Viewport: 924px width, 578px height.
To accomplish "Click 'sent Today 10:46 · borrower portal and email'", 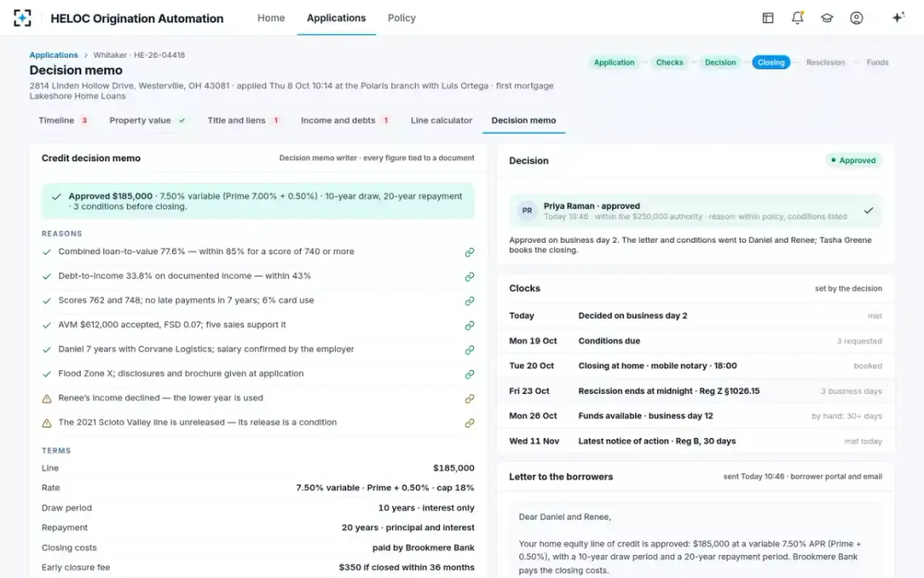I will pos(802,476).
